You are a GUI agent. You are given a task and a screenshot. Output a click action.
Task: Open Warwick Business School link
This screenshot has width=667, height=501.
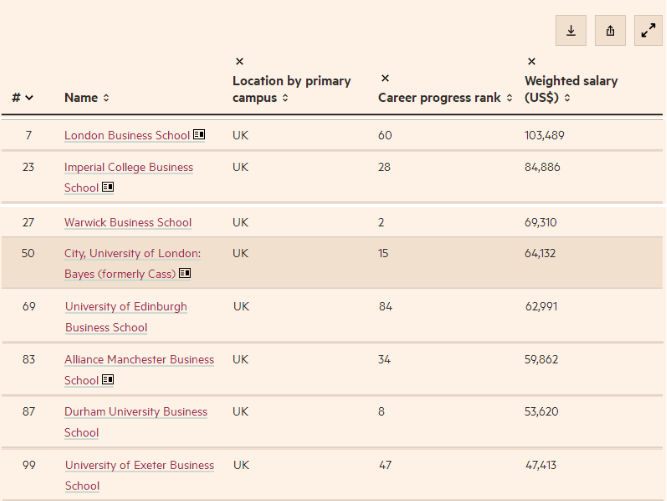tap(127, 222)
